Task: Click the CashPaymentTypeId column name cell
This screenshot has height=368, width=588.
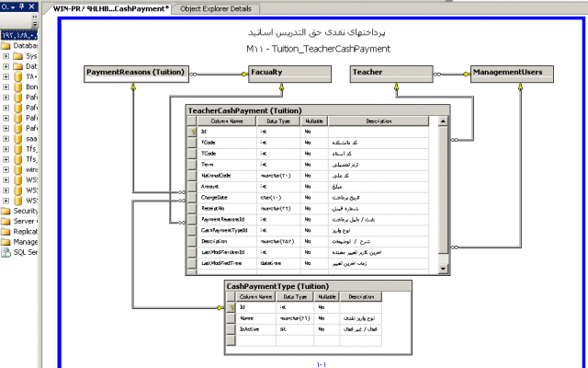Action: click(x=227, y=231)
